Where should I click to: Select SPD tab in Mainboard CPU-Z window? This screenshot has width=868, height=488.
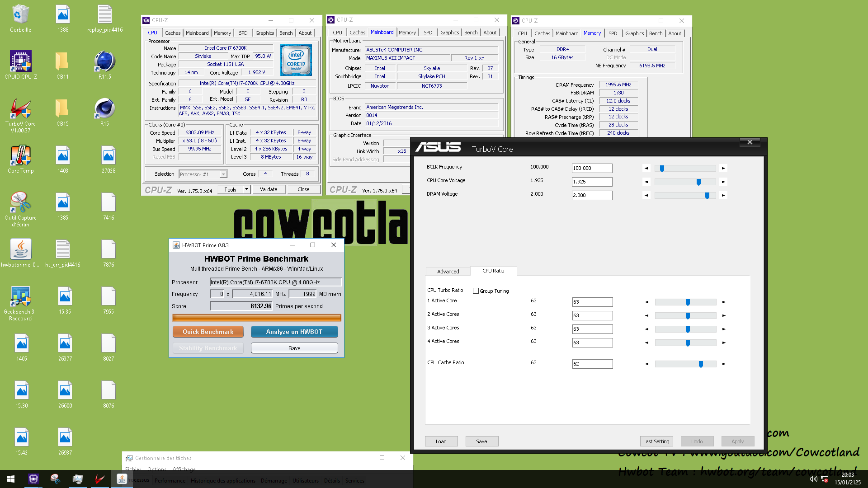point(428,33)
